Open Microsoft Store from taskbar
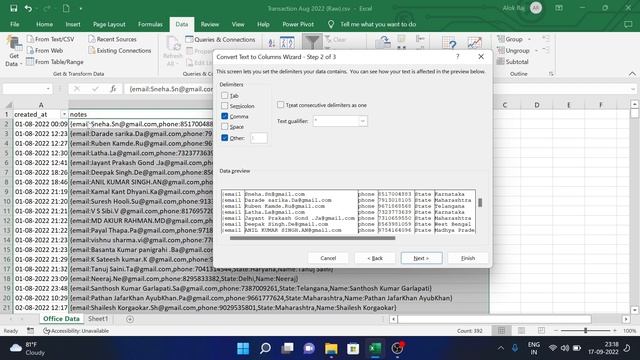The width and height of the screenshot is (640, 360). point(353,348)
